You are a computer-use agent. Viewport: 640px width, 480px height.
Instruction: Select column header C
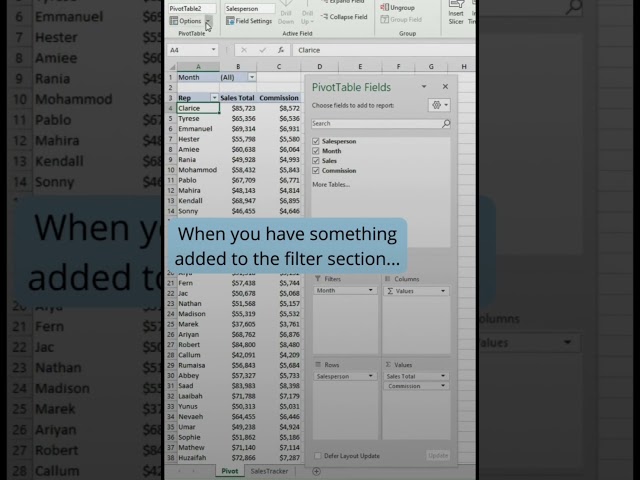pyautogui.click(x=279, y=67)
